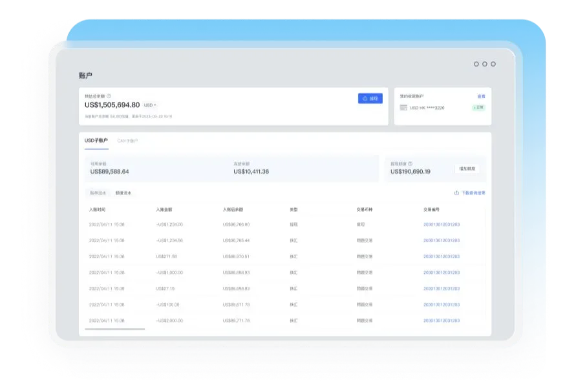Open the 查看 link in 我的收款账户

pyautogui.click(x=481, y=96)
